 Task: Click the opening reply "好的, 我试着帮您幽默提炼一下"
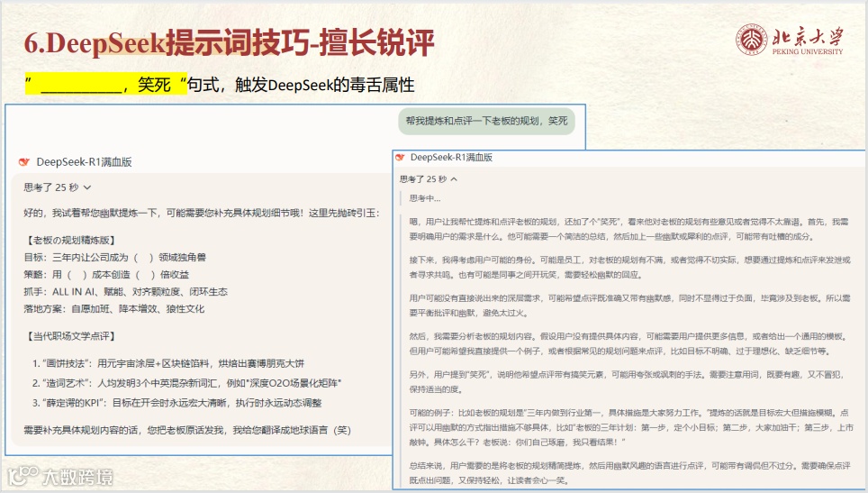202,213
